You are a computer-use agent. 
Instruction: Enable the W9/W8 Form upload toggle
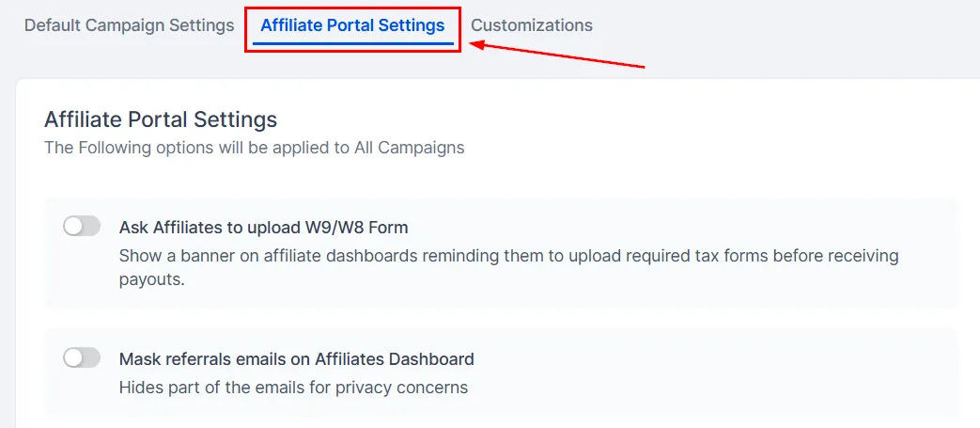pyautogui.click(x=82, y=226)
